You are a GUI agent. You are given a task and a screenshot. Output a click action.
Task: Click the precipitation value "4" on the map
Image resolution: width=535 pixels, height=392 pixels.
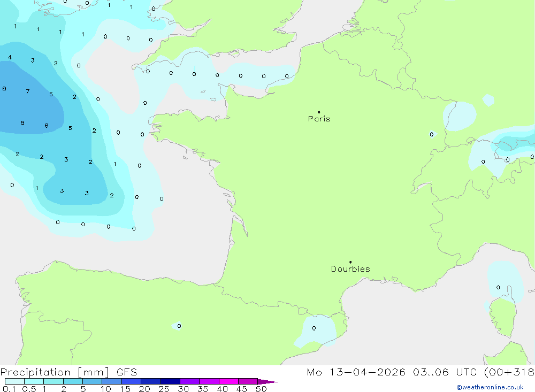[x=10, y=57]
